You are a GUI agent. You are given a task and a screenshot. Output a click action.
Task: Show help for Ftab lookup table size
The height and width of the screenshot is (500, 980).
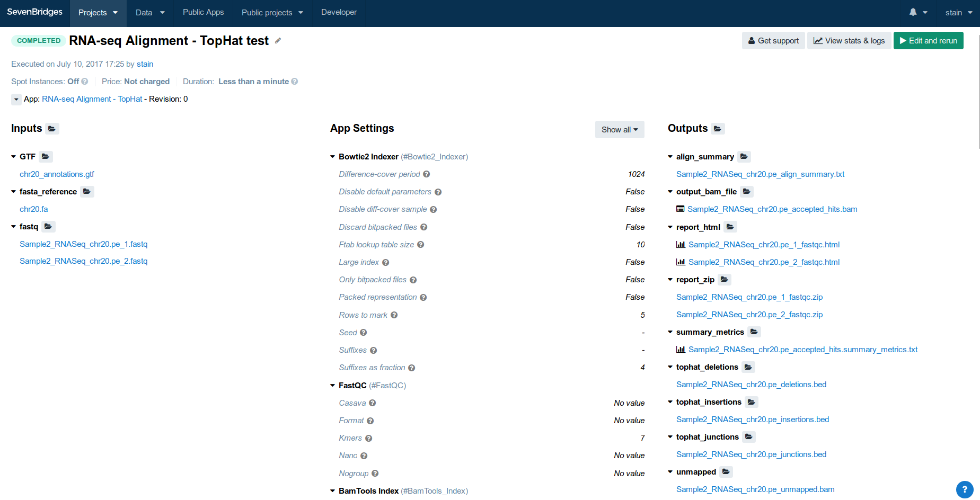pos(421,245)
